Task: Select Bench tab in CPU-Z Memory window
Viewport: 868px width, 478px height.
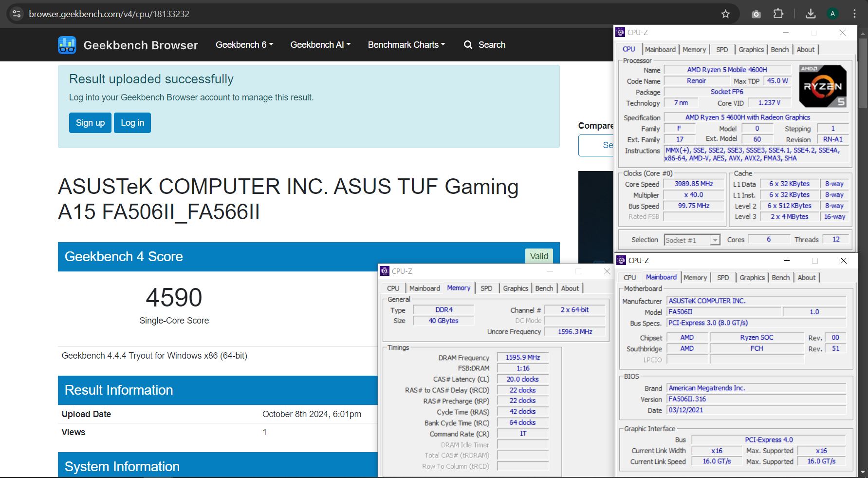Action: pos(544,288)
